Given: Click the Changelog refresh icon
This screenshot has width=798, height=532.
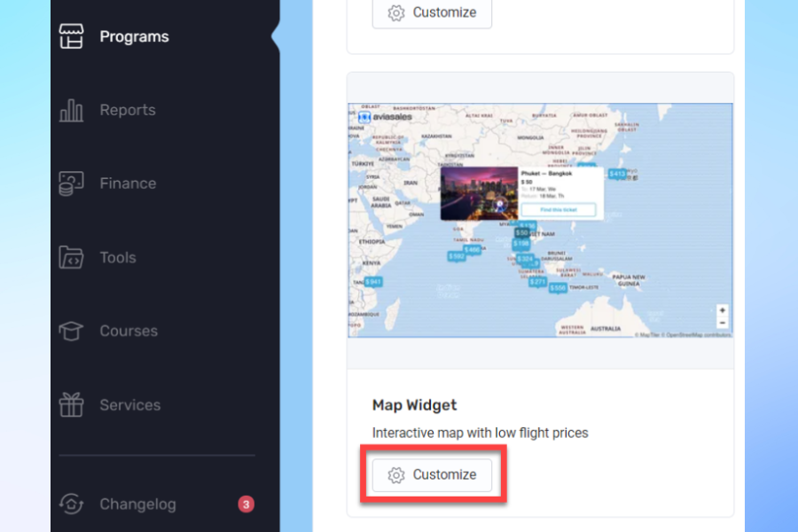Looking at the screenshot, I should point(71,504).
